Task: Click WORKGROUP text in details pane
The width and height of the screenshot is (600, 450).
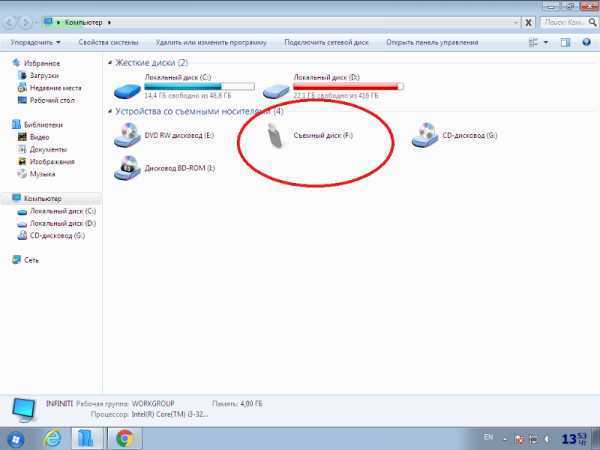Action: click(x=153, y=404)
